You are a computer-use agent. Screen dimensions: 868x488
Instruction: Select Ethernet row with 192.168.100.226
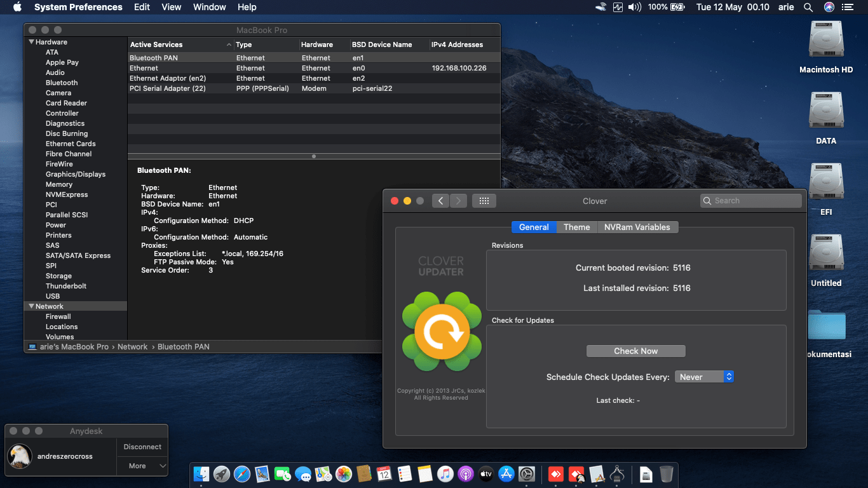coord(314,68)
